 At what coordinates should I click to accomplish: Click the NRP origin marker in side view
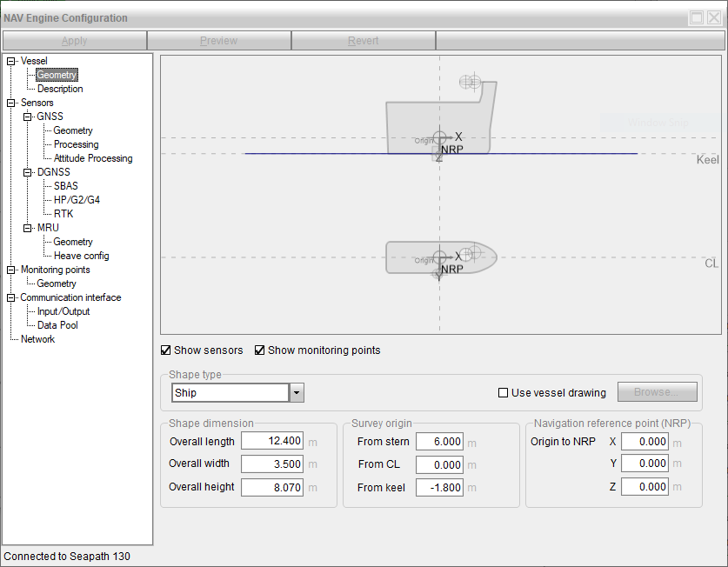pyautogui.click(x=440, y=137)
